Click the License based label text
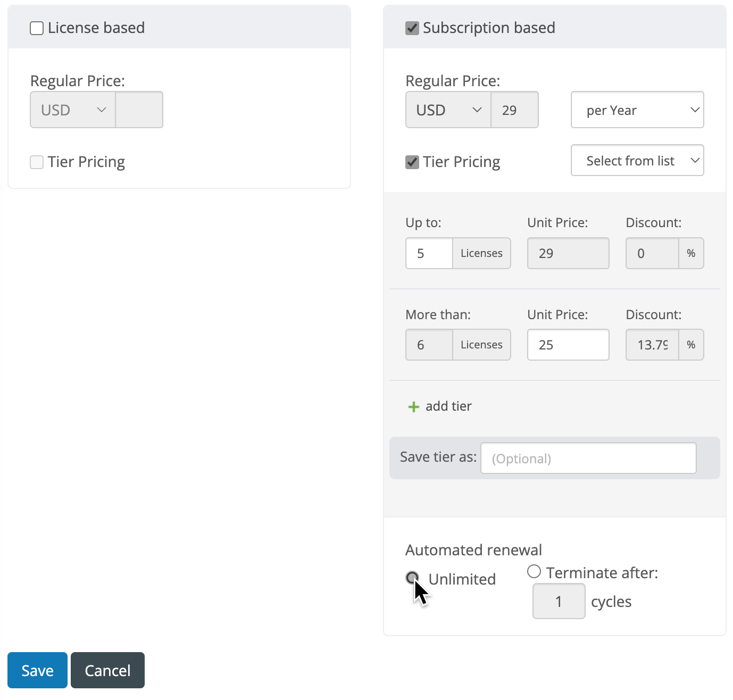Viewport: 733px width, 700px height. (96, 28)
